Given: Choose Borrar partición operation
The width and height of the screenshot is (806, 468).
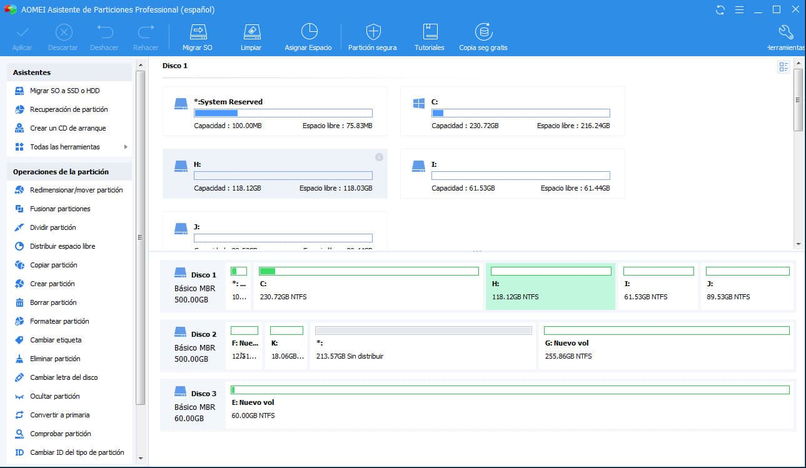Looking at the screenshot, I should (x=53, y=302).
